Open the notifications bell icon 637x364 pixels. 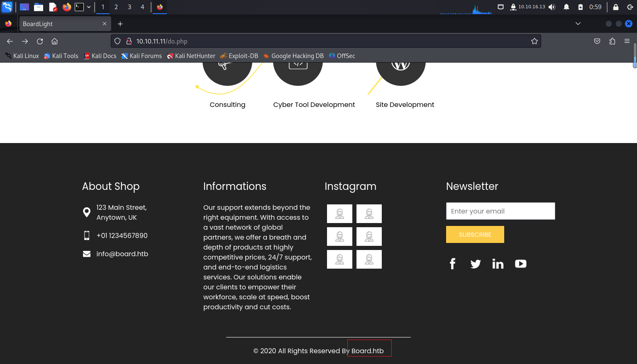(x=566, y=7)
